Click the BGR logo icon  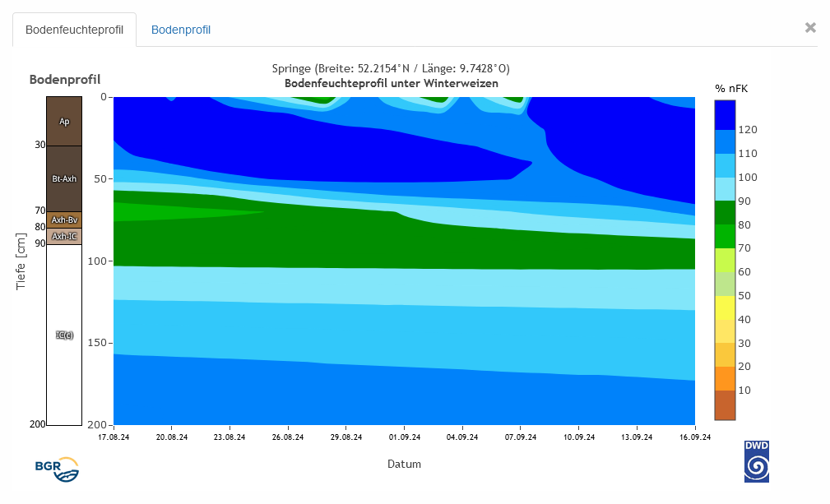(57, 469)
